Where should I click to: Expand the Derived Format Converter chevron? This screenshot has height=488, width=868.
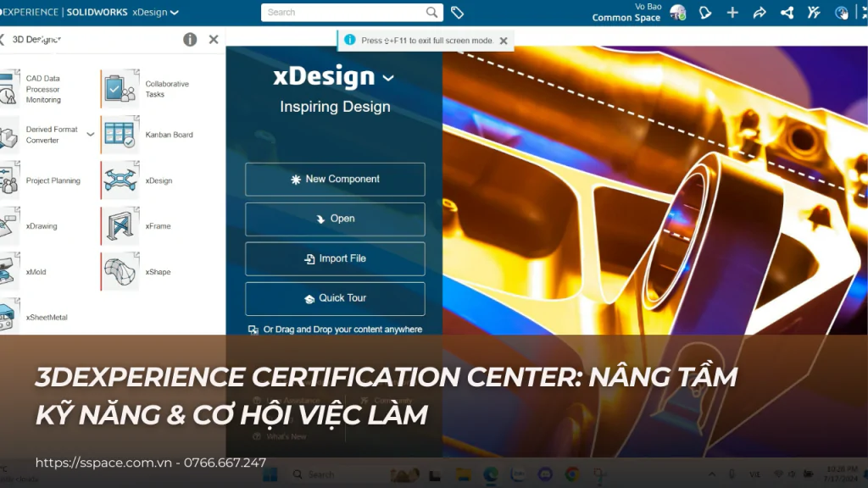pos(90,134)
